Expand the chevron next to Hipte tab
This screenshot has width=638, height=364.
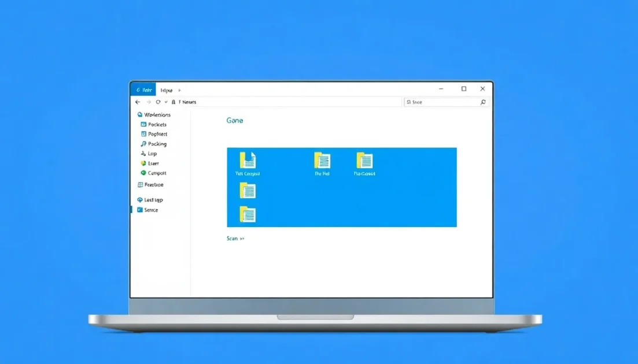[x=179, y=90]
